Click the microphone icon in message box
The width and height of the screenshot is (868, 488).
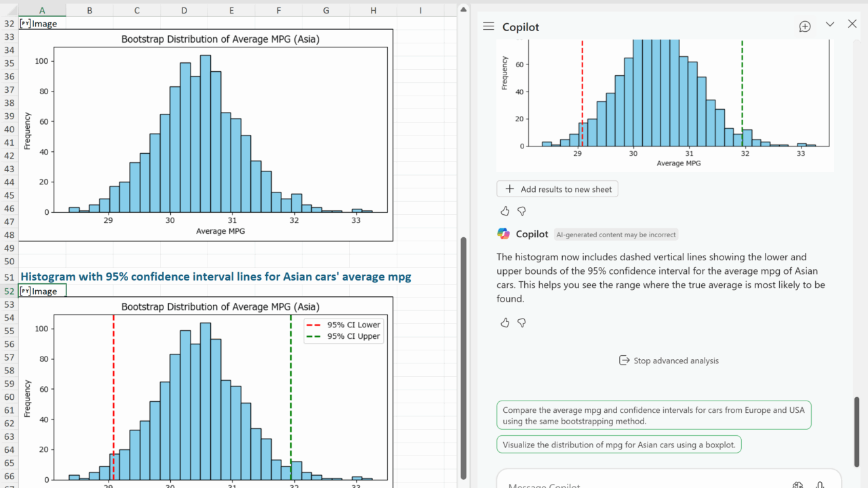pos(820,484)
